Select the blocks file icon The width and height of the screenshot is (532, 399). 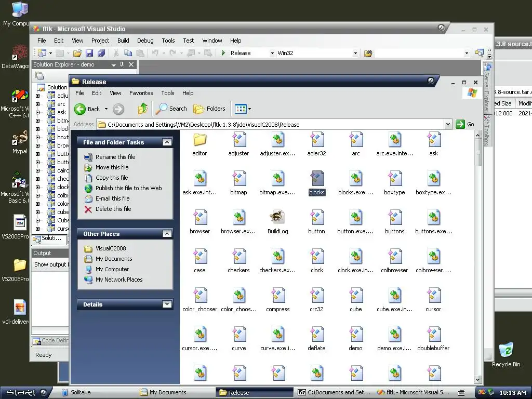[317, 179]
